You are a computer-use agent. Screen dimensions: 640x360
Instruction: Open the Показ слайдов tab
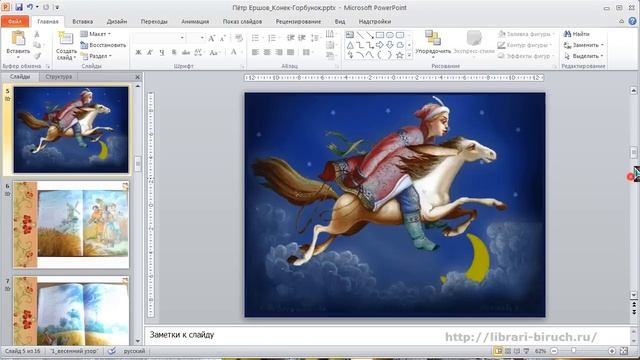click(242, 21)
